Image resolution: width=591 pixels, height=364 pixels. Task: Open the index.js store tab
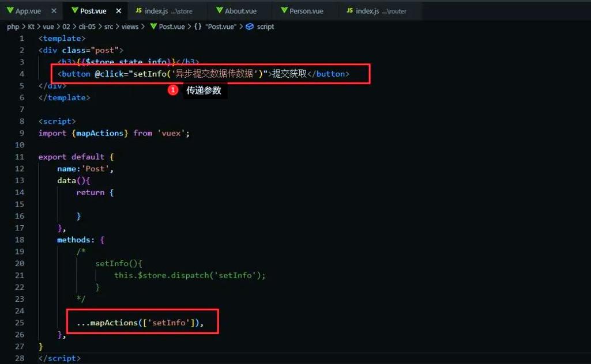point(168,11)
